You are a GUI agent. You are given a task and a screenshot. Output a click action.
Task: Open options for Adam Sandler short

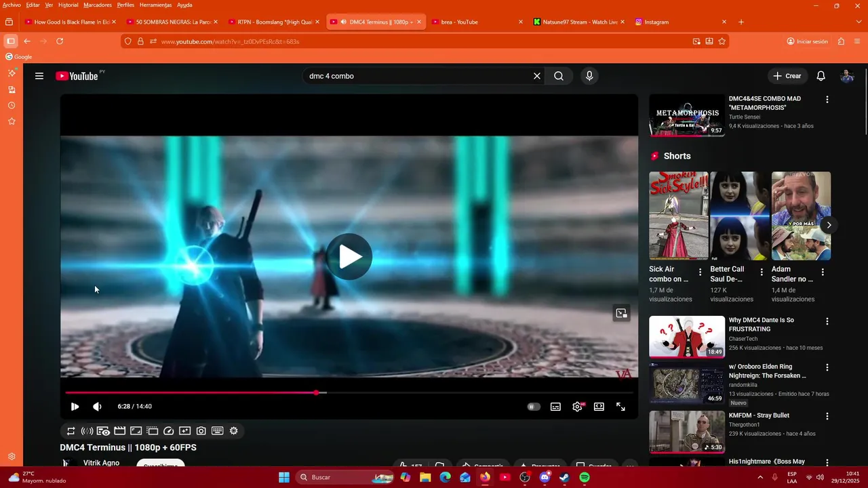(823, 272)
